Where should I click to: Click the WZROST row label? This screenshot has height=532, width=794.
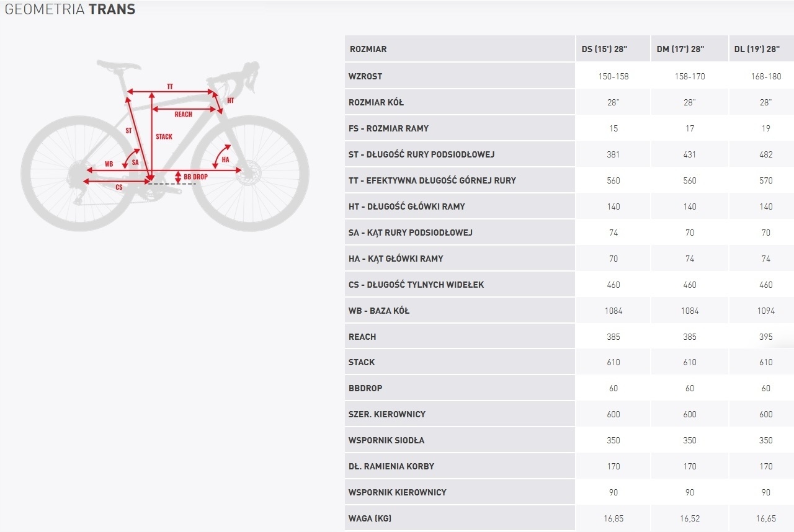[365, 76]
